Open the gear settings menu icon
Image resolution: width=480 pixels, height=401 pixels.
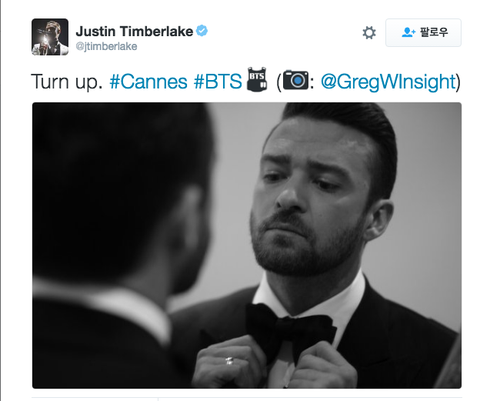coord(369,33)
